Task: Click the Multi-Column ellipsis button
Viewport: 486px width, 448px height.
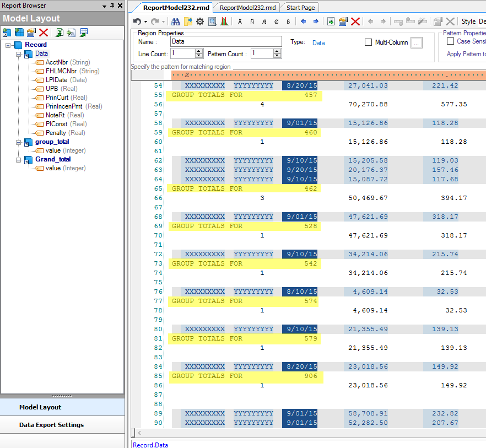Action: tap(417, 42)
